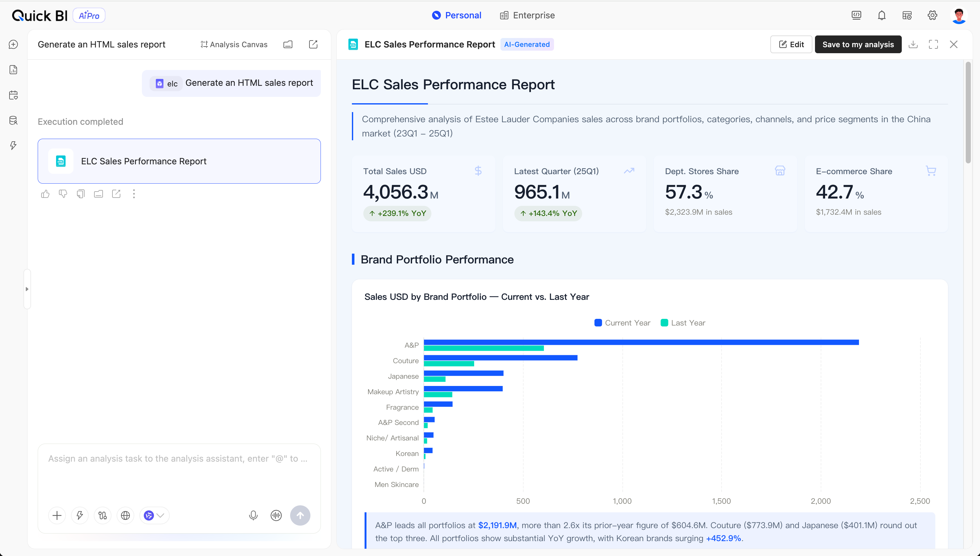Click the AI-Generated label

click(x=527, y=44)
